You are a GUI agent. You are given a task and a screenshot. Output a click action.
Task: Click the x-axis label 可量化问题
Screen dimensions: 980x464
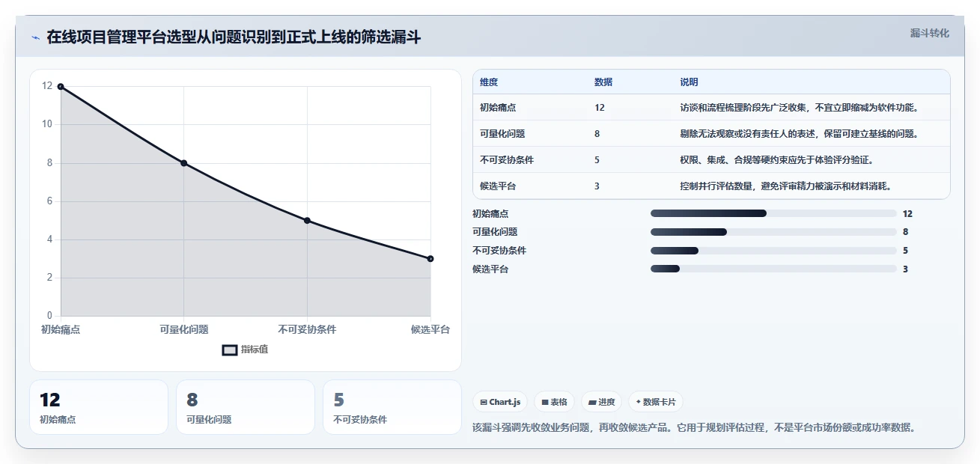(x=184, y=329)
